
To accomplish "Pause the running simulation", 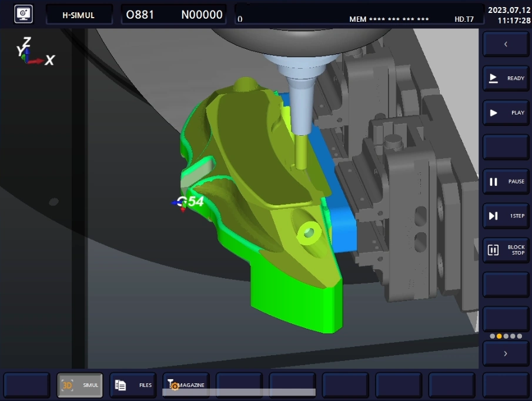I will click(506, 182).
